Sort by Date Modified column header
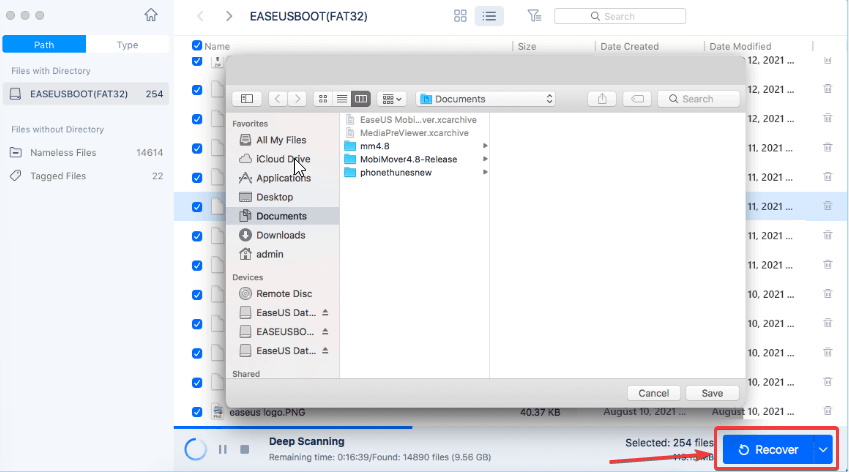Viewport: 849px width, 472px height. coord(740,46)
